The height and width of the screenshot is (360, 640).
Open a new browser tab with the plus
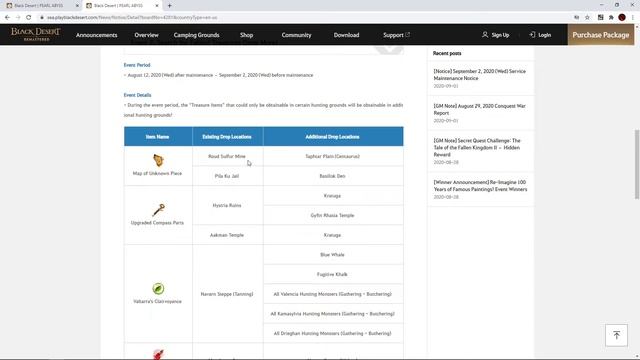(x=169, y=6)
